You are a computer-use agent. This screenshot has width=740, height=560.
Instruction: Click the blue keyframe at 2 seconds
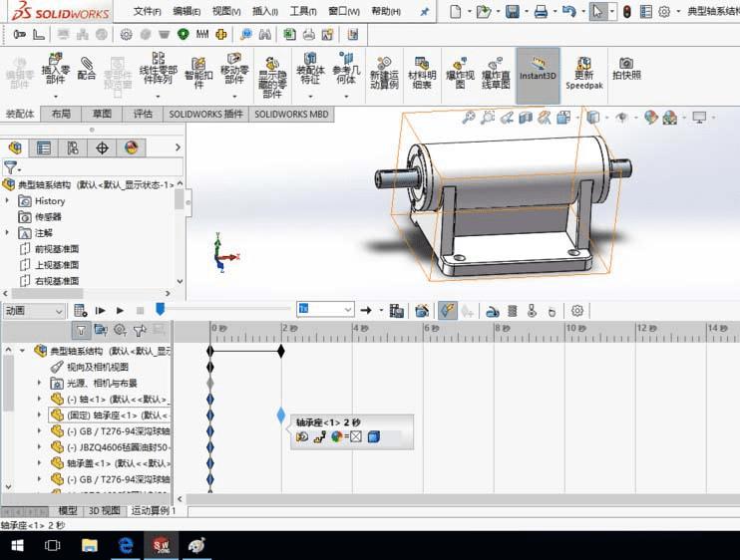(x=281, y=414)
